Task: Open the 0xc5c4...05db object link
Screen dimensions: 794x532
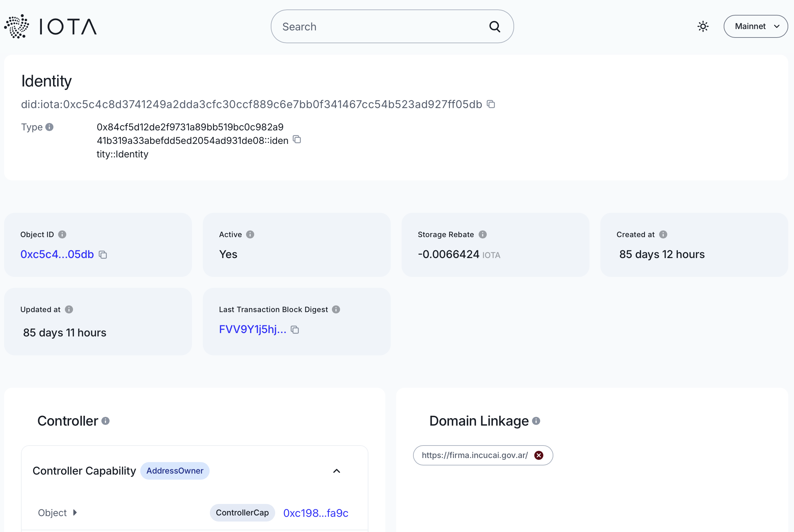Action: 57,254
